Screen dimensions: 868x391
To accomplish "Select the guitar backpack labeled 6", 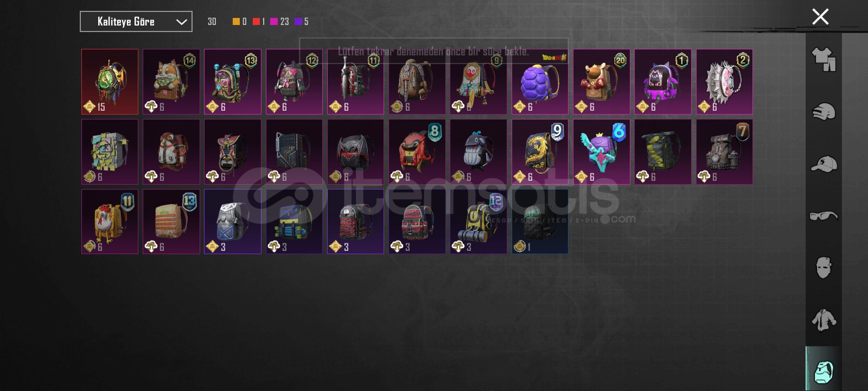I will tap(601, 152).
